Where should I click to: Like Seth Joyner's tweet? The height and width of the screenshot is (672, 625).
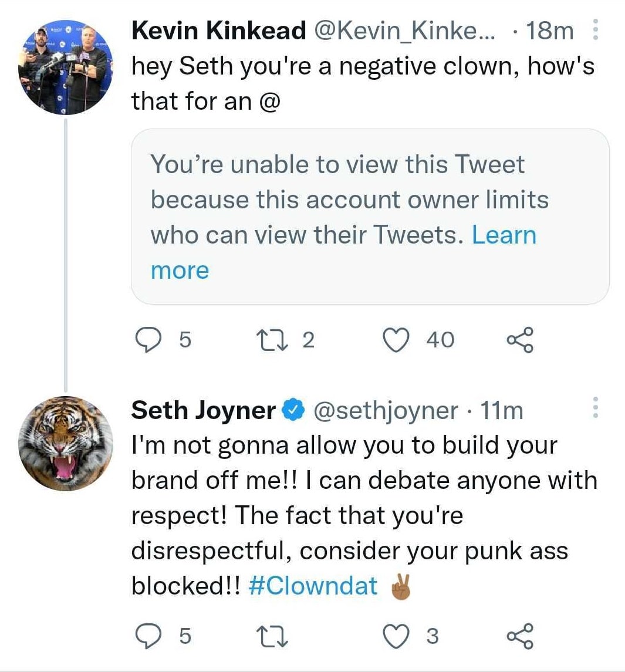[396, 636]
